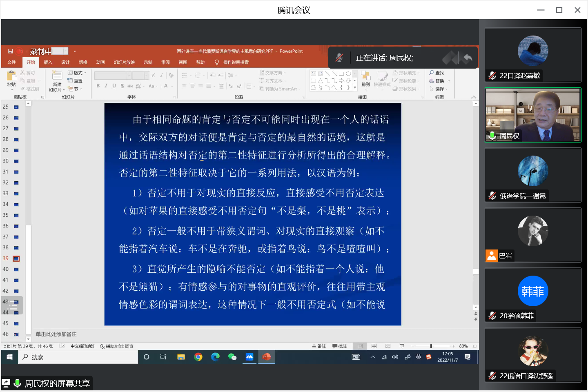
Task: Open Google Chrome from the taskbar
Action: (198, 357)
